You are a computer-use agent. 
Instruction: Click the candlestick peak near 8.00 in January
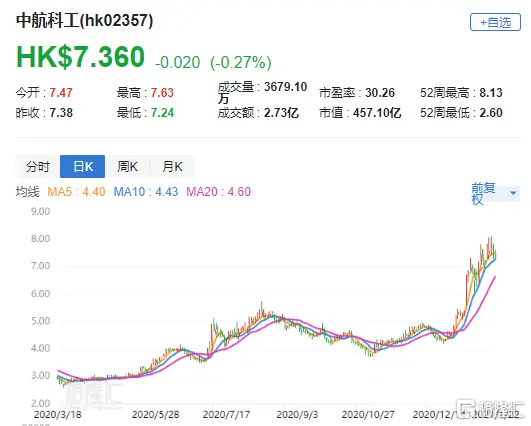tap(490, 247)
